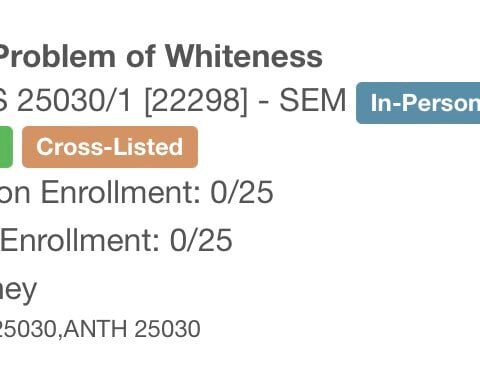Click the blue In-Person badge
Viewport: 480px width, 389px height.
click(418, 103)
